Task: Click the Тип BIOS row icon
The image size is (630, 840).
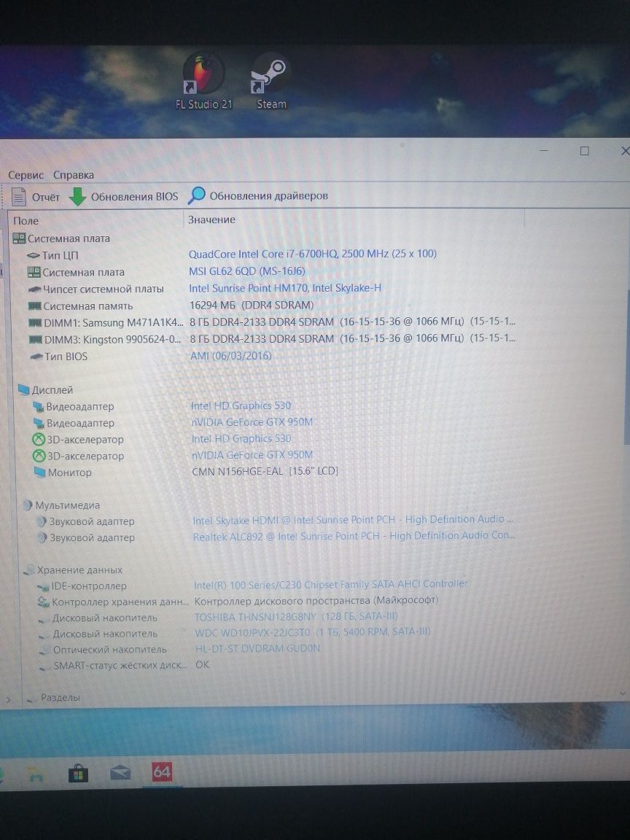Action: (x=36, y=357)
